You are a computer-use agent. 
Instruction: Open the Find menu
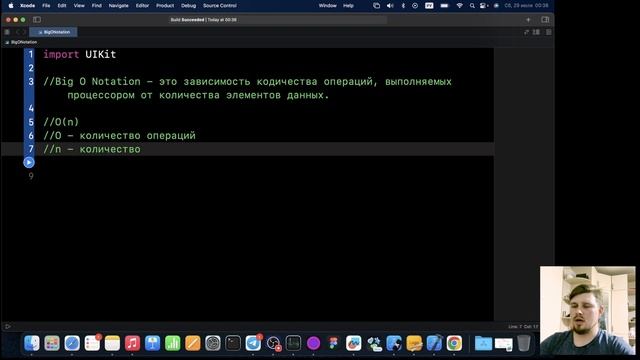coord(96,6)
